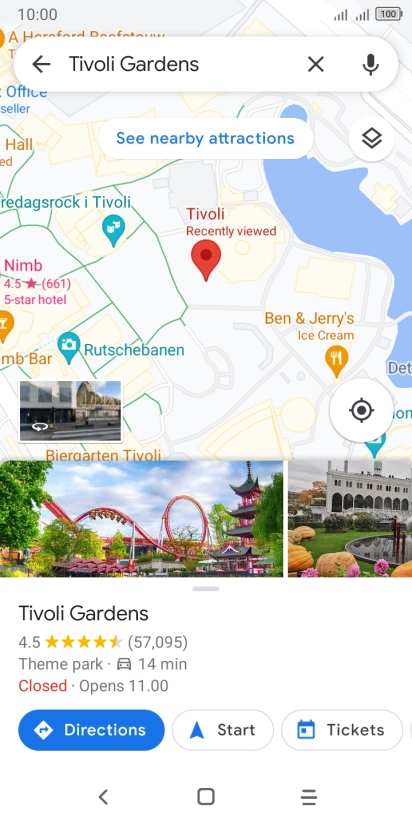Activate voice search microphone
Screen dimensions: 412x824
[x=370, y=64]
